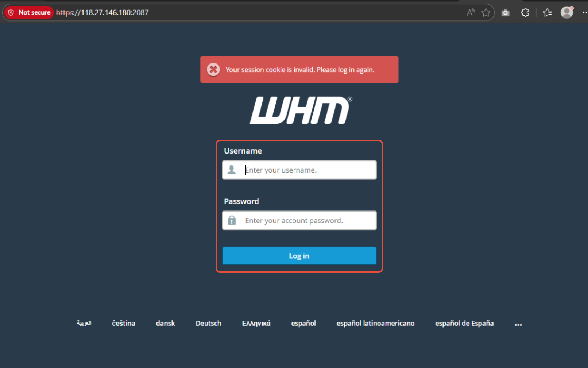Image resolution: width=588 pixels, height=368 pixels.
Task: Switch language to čeština
Action: click(124, 323)
